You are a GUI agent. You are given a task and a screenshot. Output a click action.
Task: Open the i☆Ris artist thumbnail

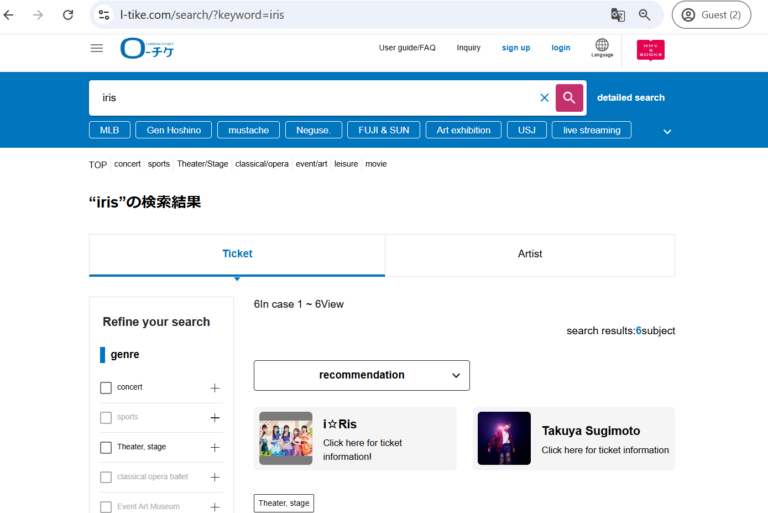[x=285, y=438]
